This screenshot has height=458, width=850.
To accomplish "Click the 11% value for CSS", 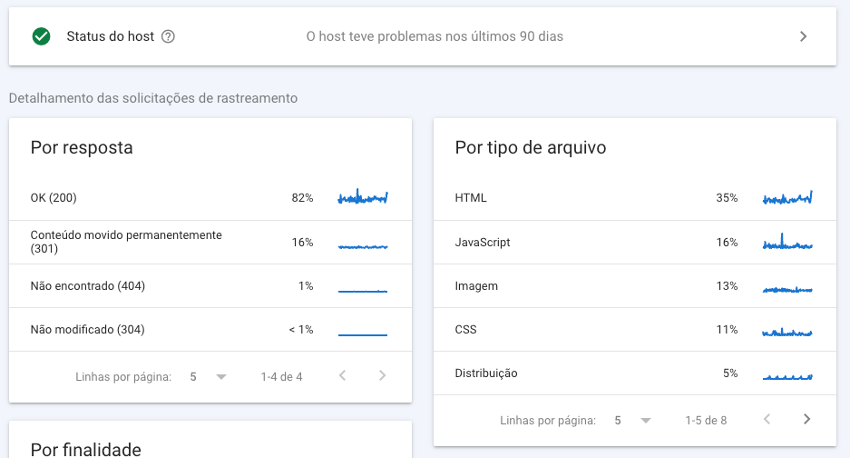I will [x=727, y=330].
